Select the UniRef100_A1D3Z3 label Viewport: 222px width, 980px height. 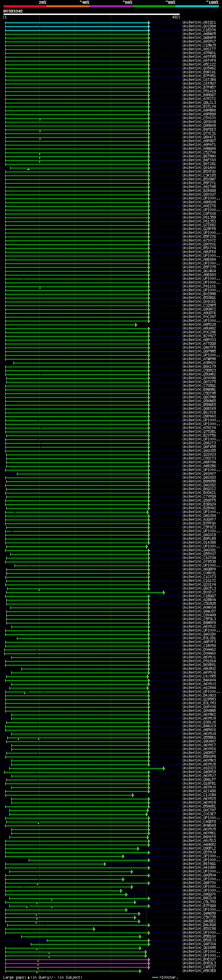[199, 768]
